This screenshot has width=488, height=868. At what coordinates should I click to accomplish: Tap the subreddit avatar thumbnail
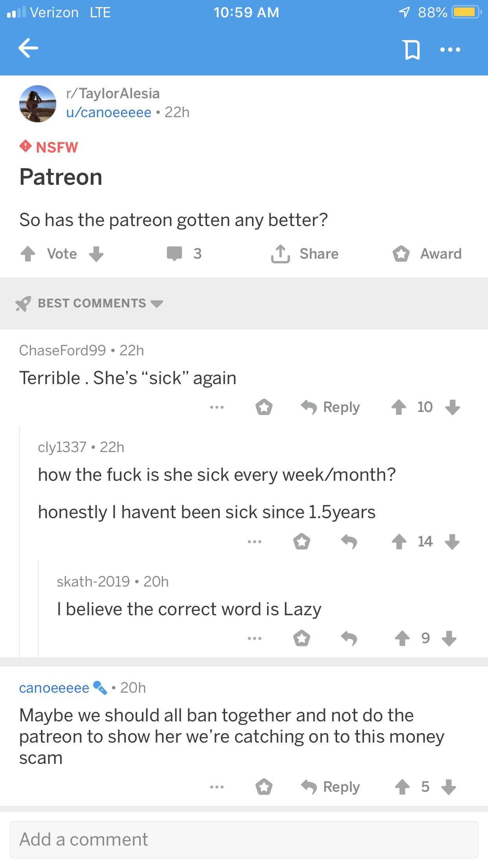tap(38, 104)
